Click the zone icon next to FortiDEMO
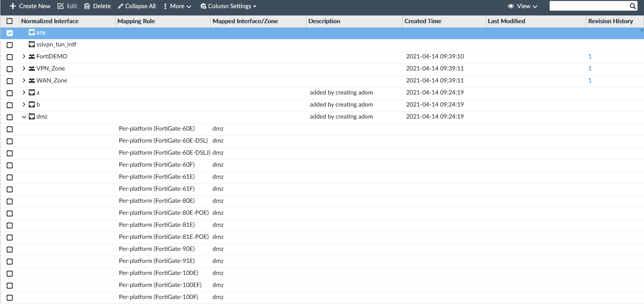 (x=31, y=56)
